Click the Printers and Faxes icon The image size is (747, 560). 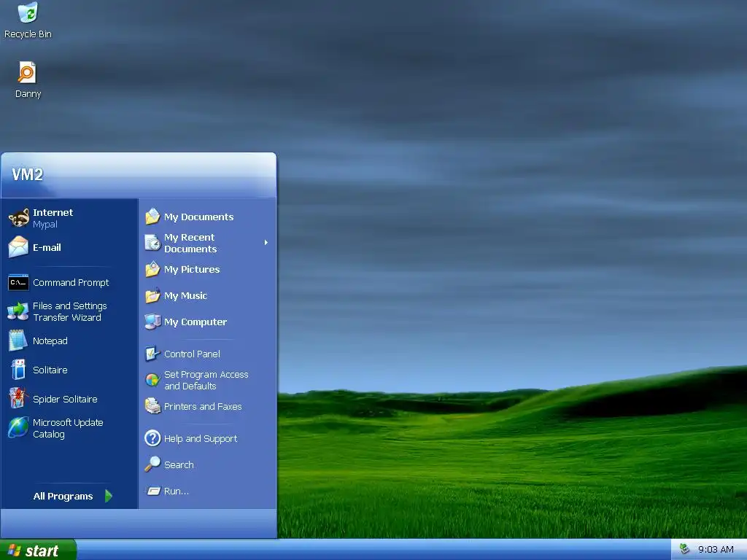[152, 406]
